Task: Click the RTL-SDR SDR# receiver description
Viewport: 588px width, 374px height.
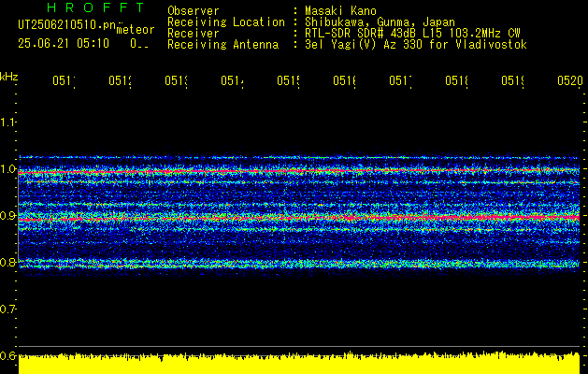Action: point(412,34)
